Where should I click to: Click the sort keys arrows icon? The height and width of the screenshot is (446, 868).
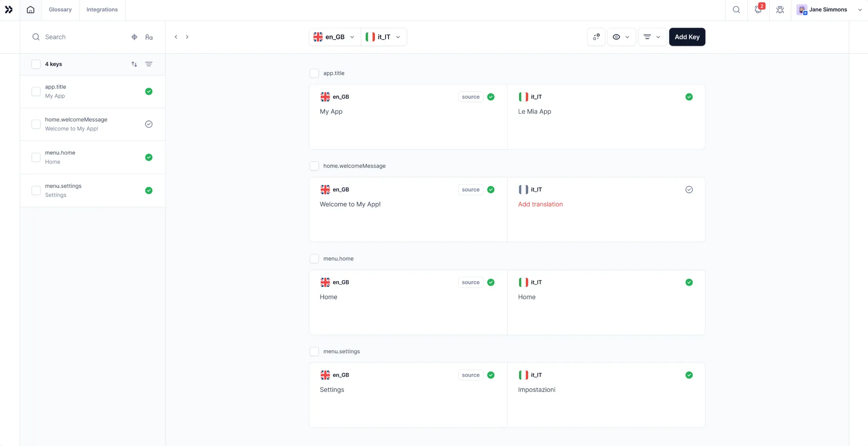134,64
